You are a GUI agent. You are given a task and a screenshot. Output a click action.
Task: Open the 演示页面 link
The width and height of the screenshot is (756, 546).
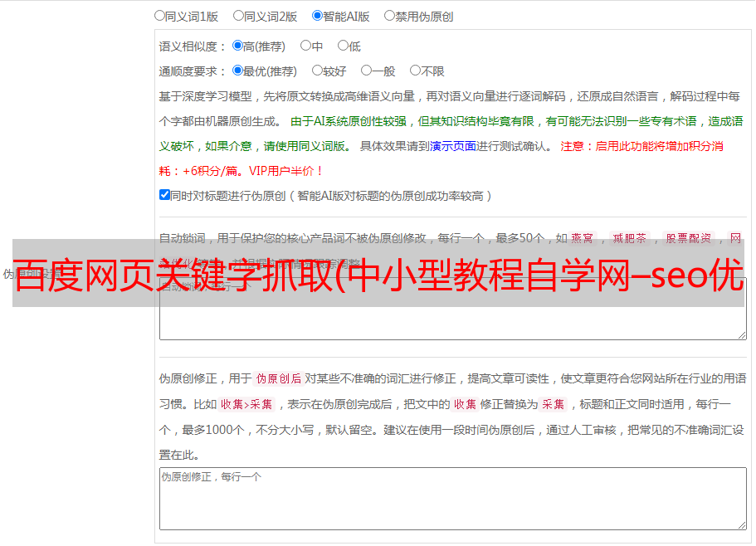453,146
